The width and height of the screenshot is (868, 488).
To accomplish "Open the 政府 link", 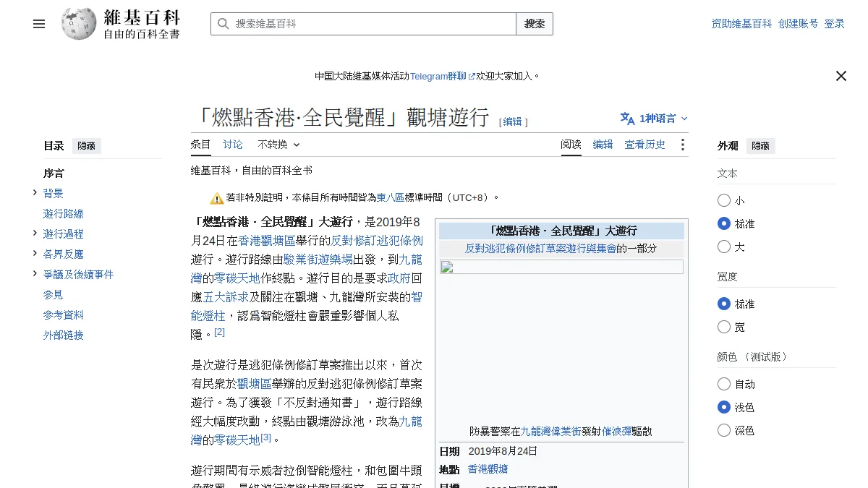I will tap(399, 278).
